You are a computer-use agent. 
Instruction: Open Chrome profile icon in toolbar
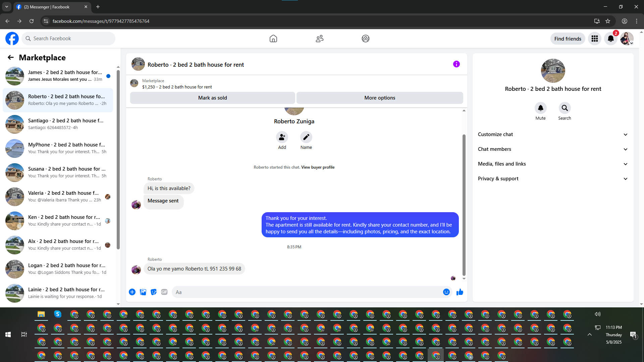(625, 21)
